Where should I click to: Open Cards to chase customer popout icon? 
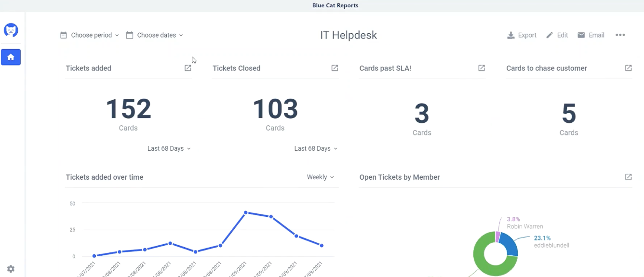coord(628,68)
